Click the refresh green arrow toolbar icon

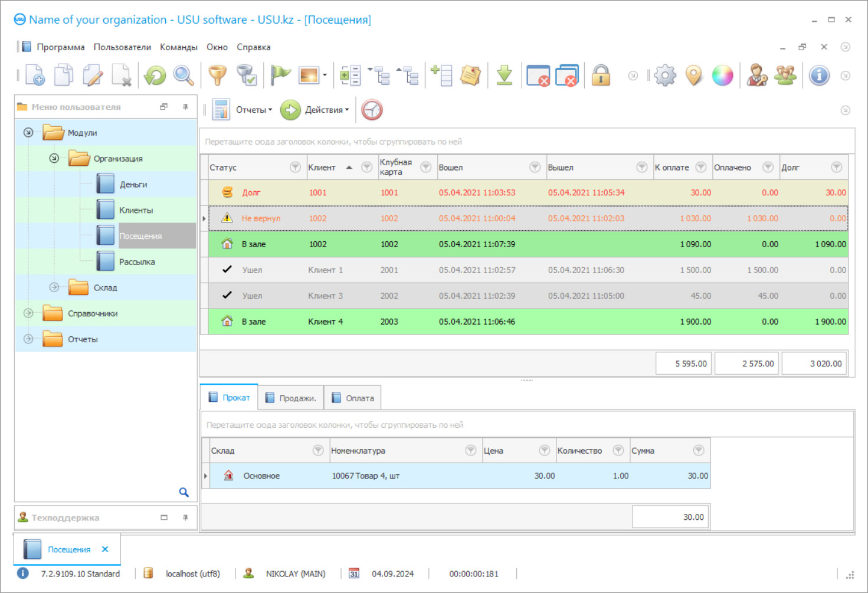(155, 76)
